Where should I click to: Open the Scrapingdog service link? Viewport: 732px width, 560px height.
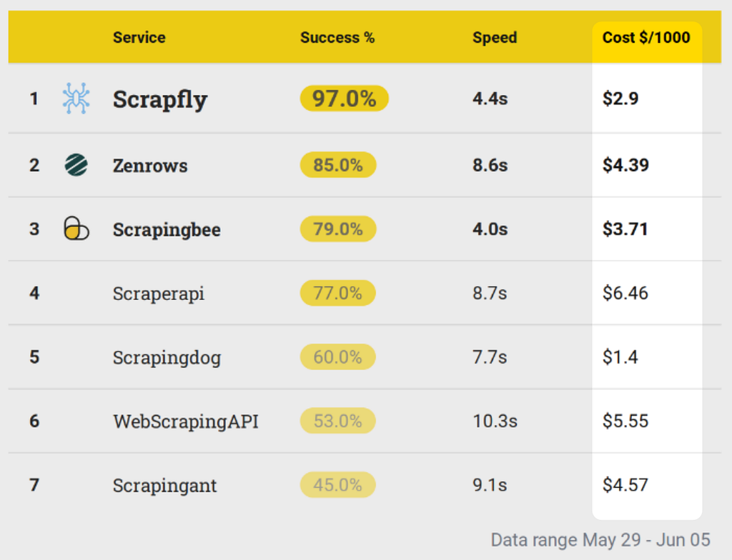click(x=167, y=357)
